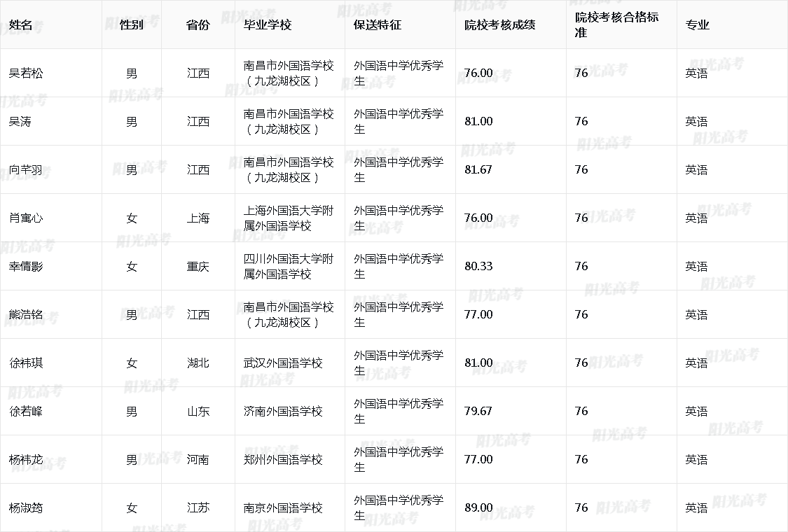Screen dimensions: 788x532
Task: Select the 省份 column header
Action: (198, 25)
